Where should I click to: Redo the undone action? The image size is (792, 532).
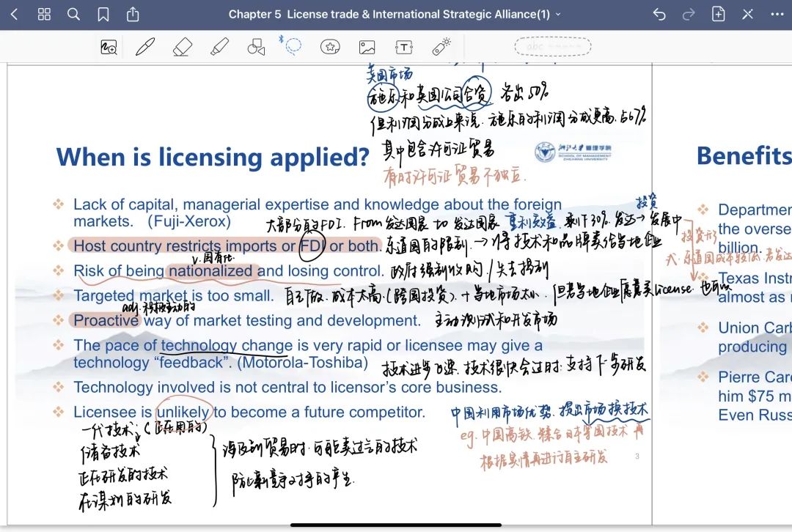click(x=689, y=15)
